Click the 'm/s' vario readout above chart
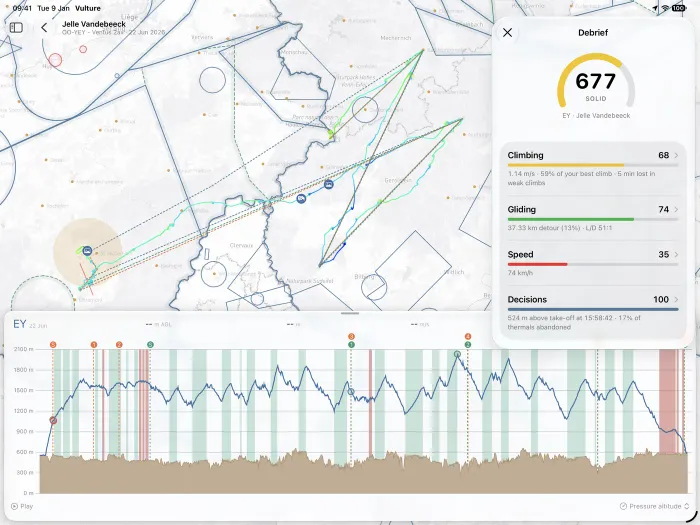The height and width of the screenshot is (525, 700). pyautogui.click(x=420, y=325)
